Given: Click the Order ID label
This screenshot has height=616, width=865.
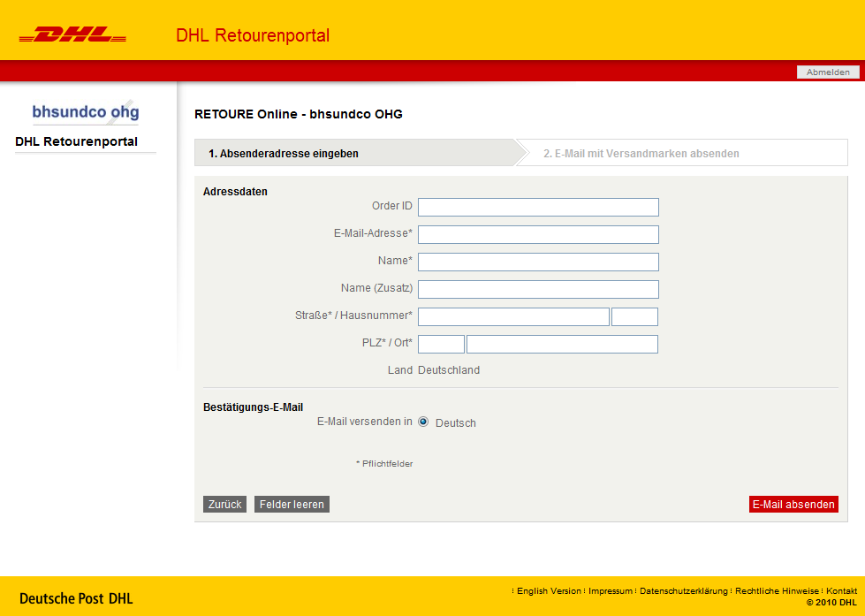Looking at the screenshot, I should (x=391, y=206).
